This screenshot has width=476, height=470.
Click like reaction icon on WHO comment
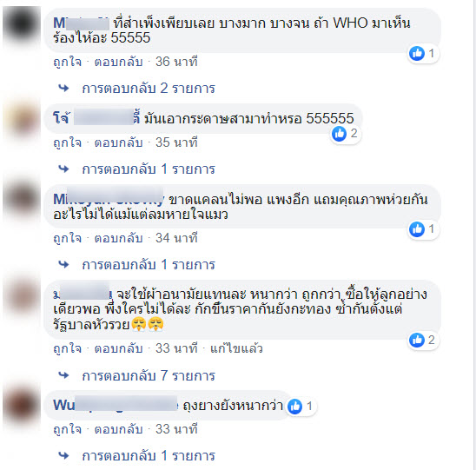(417, 54)
